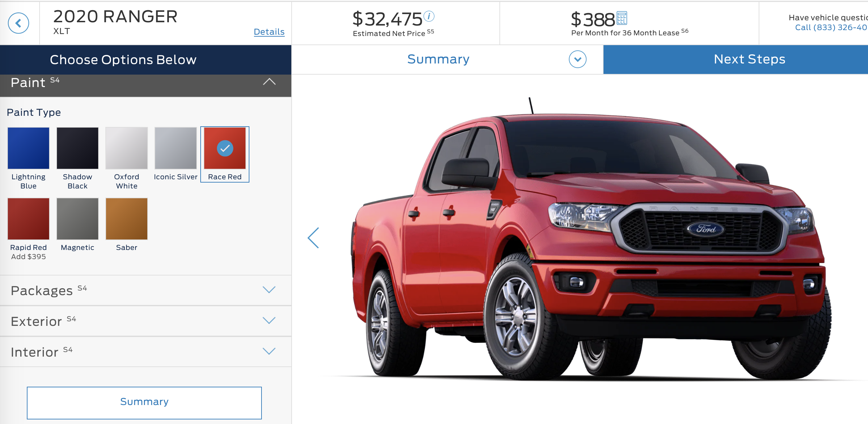868x424 pixels.
Task: Open the Details link
Action: [269, 32]
